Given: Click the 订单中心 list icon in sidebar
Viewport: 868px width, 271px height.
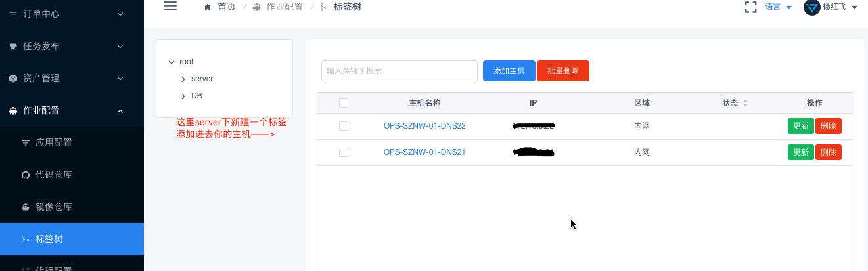Looking at the screenshot, I should 13,14.
